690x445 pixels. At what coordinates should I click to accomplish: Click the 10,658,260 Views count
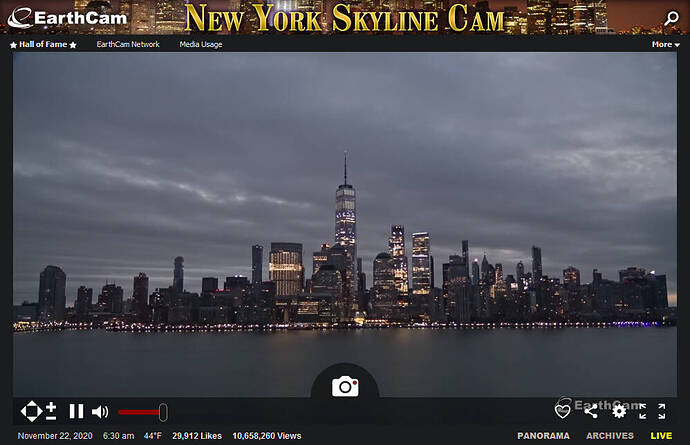[x=267, y=436]
